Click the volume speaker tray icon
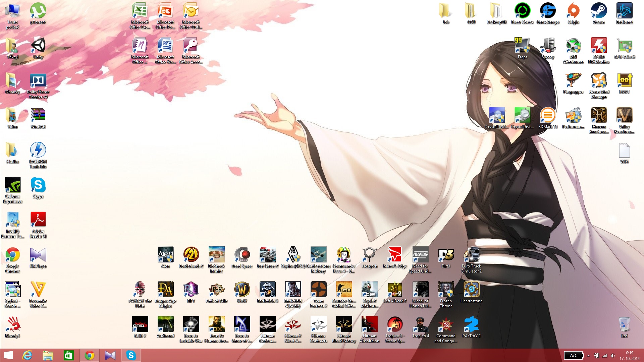 613,356
